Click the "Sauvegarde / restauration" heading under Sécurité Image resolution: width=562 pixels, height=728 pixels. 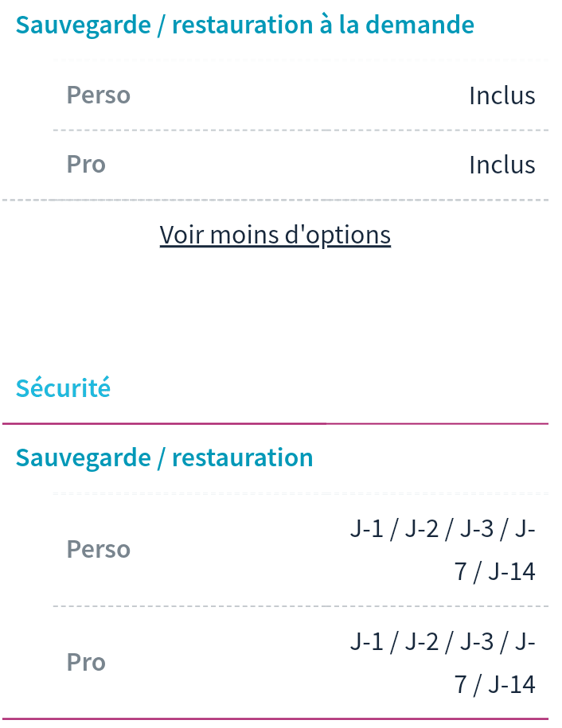click(164, 457)
